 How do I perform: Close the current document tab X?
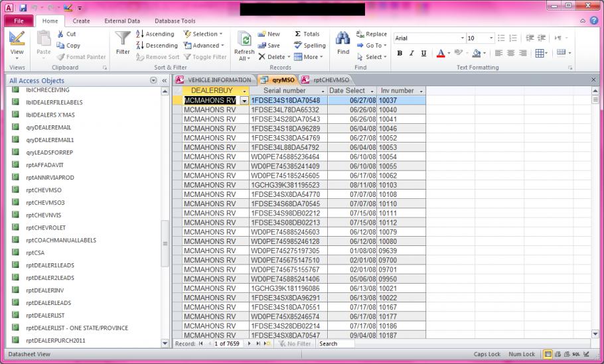point(593,80)
